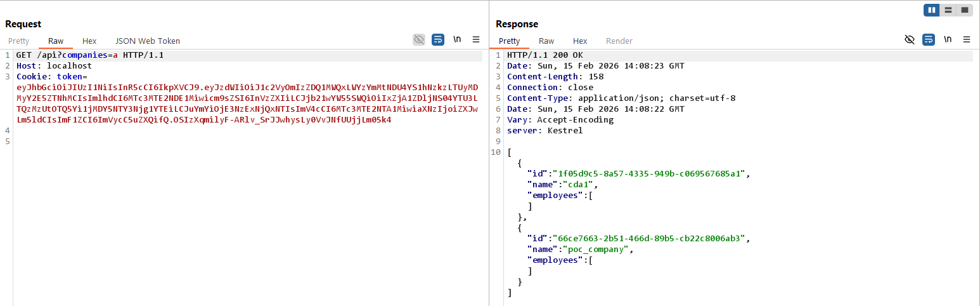This screenshot has height=306, width=980.
Task: Toggle Response line wrap icon
Action: pyautogui.click(x=929, y=39)
